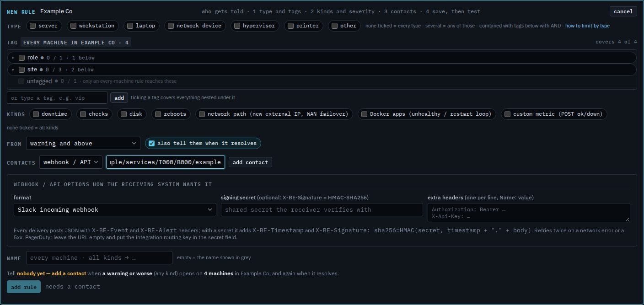
Task: Tick the checks kind checkbox
Action: [83, 114]
